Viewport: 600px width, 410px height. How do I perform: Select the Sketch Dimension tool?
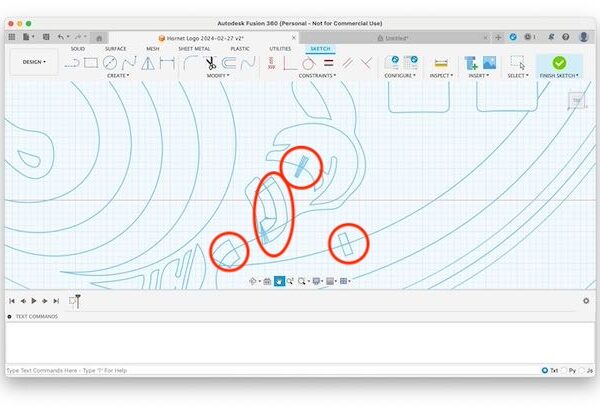(x=167, y=63)
